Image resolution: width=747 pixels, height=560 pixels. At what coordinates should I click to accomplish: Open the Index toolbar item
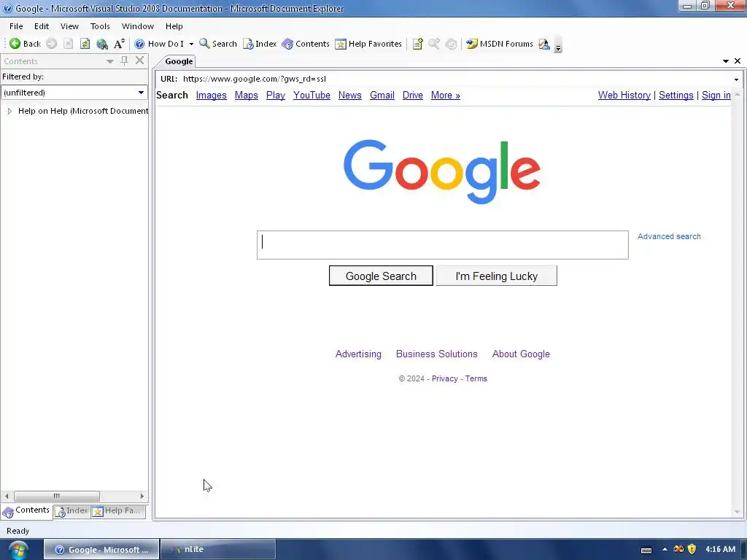pyautogui.click(x=260, y=44)
